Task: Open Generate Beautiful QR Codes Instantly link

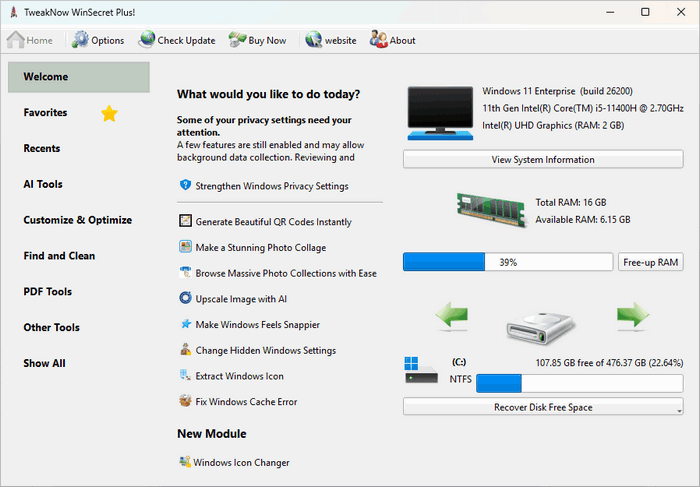Action: click(x=273, y=222)
